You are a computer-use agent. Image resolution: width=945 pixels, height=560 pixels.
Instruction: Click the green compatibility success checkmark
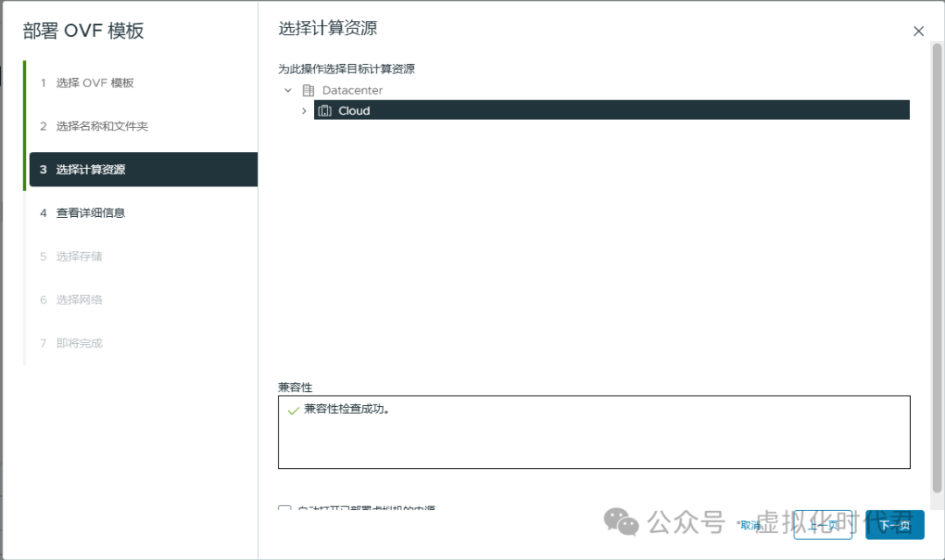point(292,409)
